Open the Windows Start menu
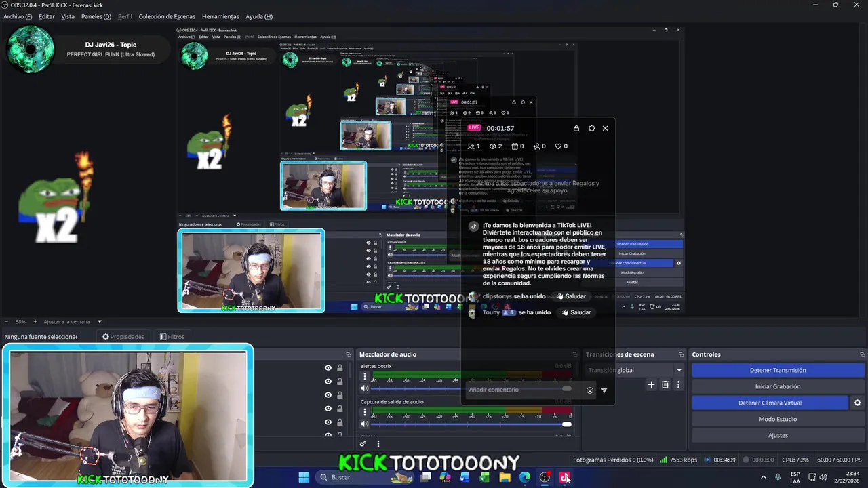Screen dimensions: 868x488 tap(304, 477)
